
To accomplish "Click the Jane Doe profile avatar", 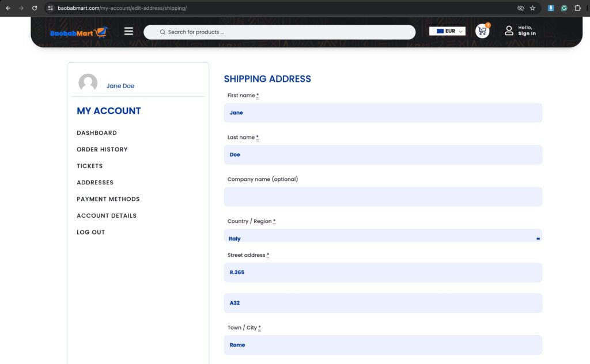I will pos(88,82).
